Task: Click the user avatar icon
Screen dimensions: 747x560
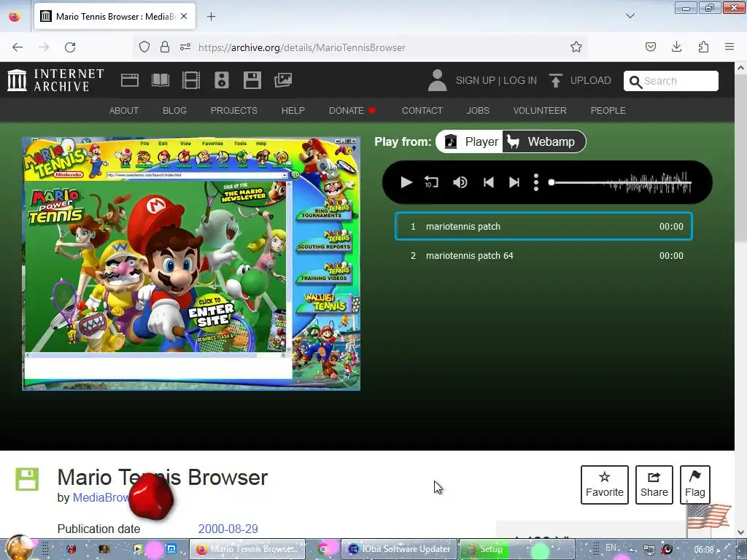Action: point(438,80)
